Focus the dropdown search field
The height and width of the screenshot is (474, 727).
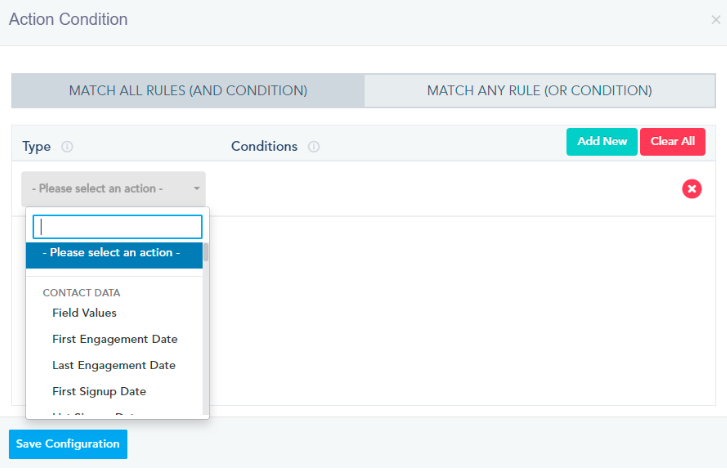117,226
